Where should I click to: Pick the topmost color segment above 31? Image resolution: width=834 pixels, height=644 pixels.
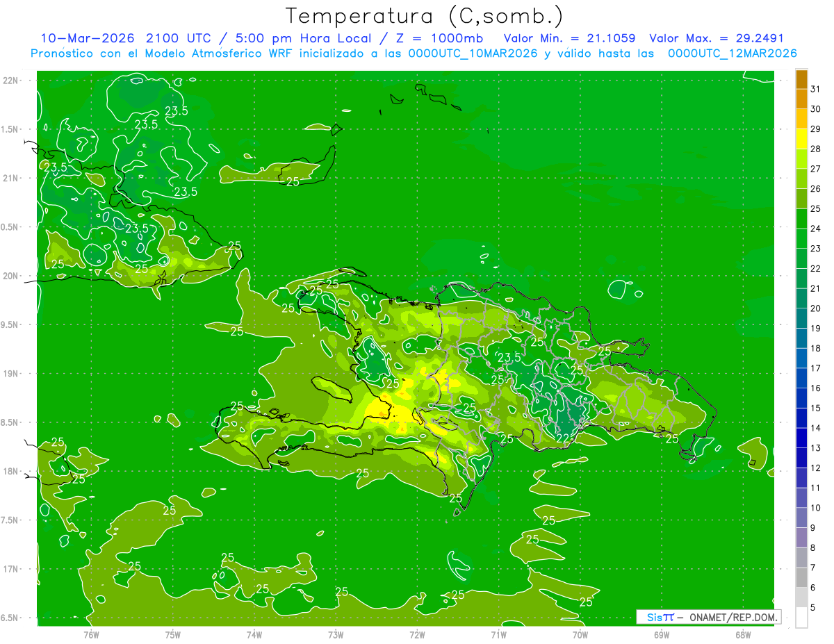(x=801, y=79)
